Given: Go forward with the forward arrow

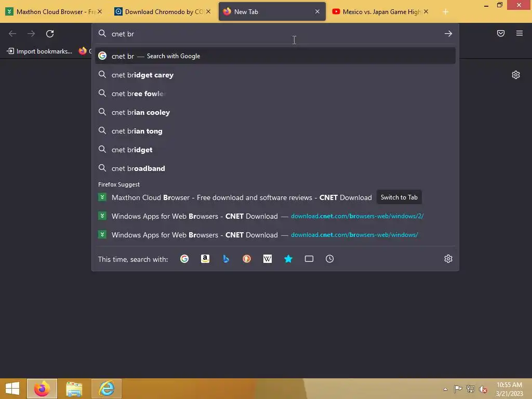Looking at the screenshot, I should click(31, 34).
